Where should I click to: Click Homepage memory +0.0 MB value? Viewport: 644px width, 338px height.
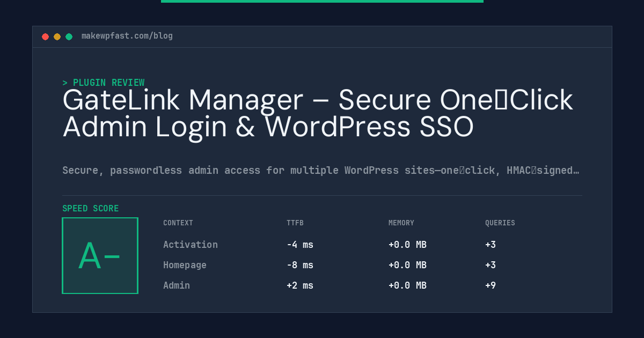coord(407,265)
